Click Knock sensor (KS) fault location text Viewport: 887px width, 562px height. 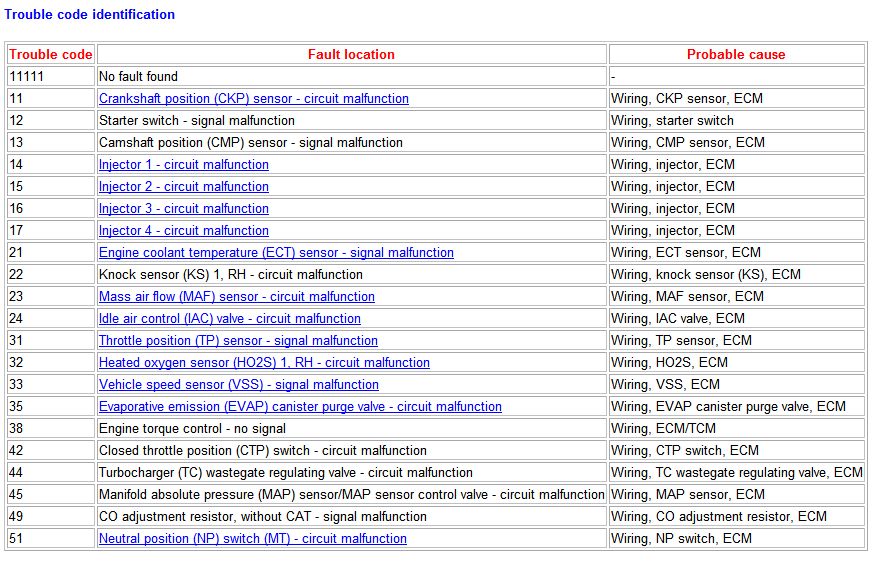(230, 275)
